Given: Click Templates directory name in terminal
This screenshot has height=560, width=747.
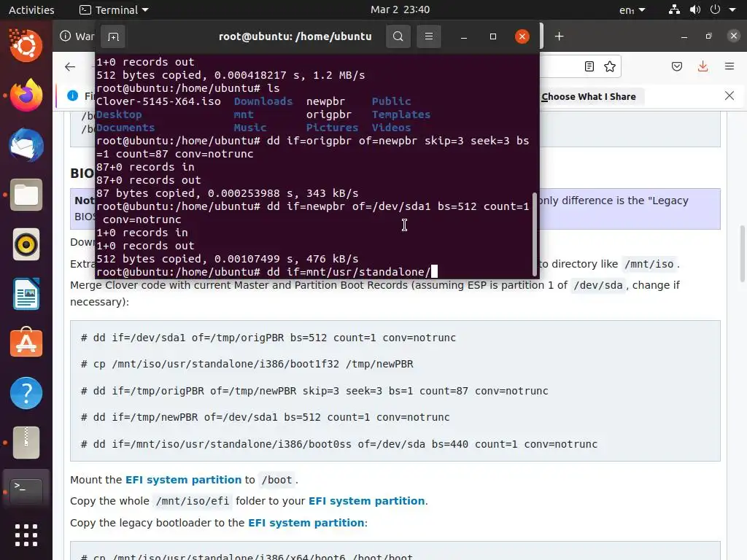Looking at the screenshot, I should click(400, 114).
